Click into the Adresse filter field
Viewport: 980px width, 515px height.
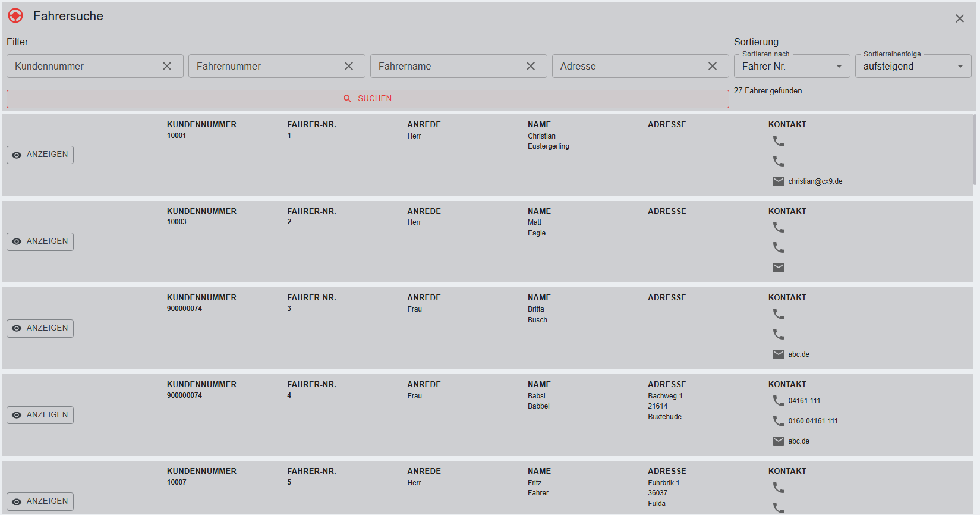(x=627, y=66)
